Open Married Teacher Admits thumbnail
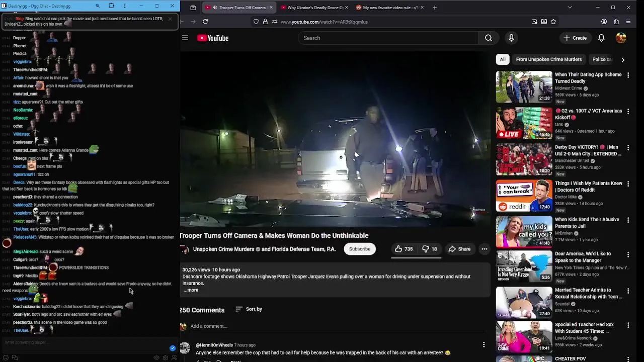The height and width of the screenshot is (362, 644). [524, 303]
